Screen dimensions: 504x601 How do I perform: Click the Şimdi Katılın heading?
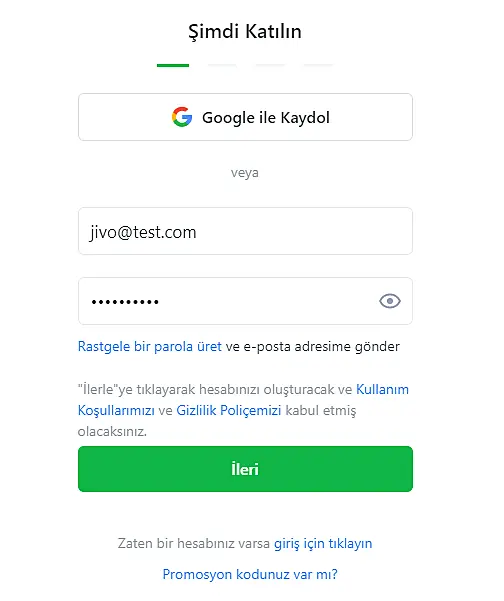245,31
